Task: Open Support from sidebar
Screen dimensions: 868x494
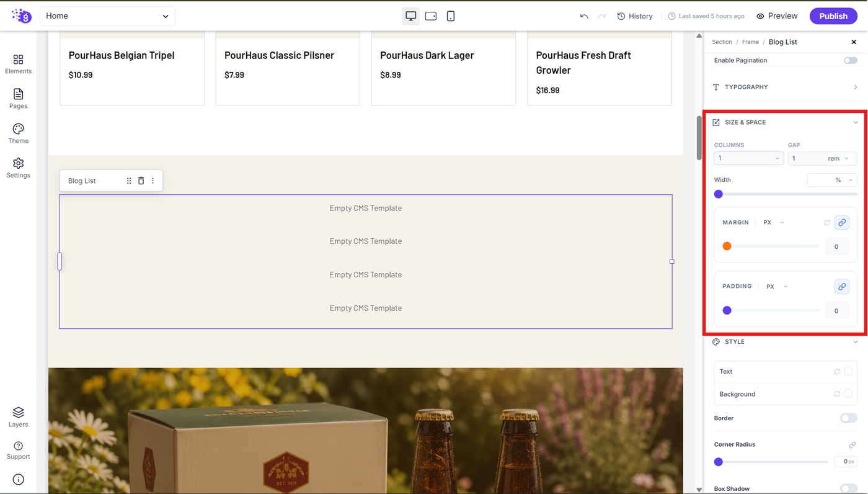Action: (18, 450)
